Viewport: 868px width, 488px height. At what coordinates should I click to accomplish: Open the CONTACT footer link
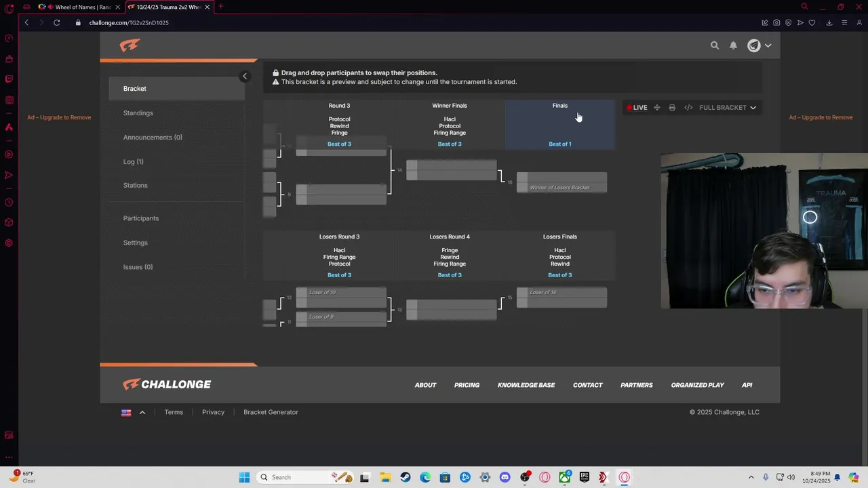[x=587, y=385]
